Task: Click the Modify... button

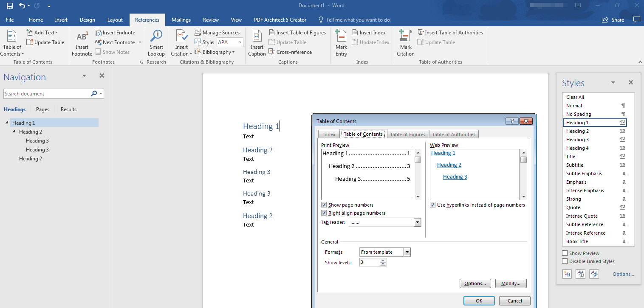Action: click(x=511, y=283)
